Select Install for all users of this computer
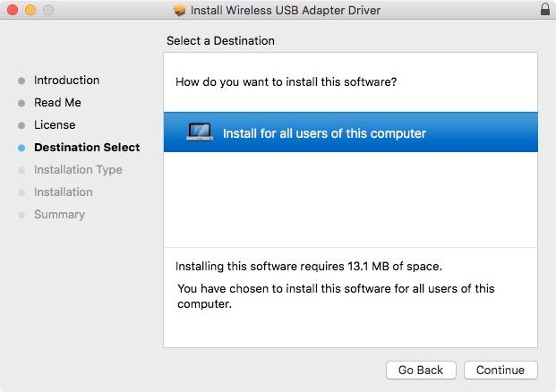The width and height of the screenshot is (556, 392). pos(351,132)
